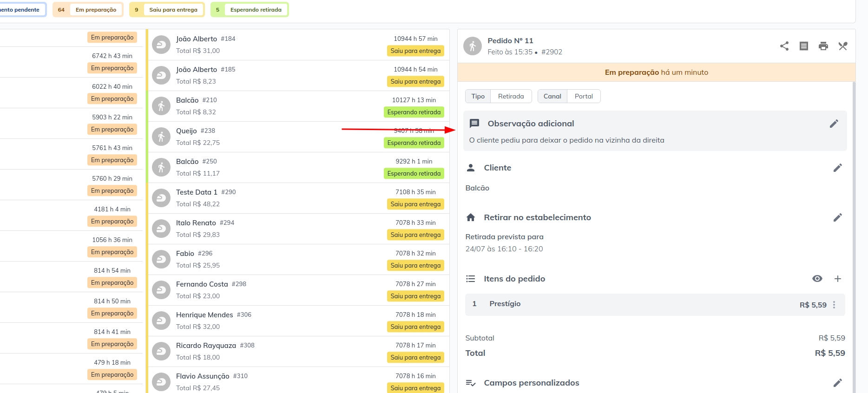Click delivery avatar of João Alberto #185
The width and height of the screenshot is (868, 393).
(161, 75)
